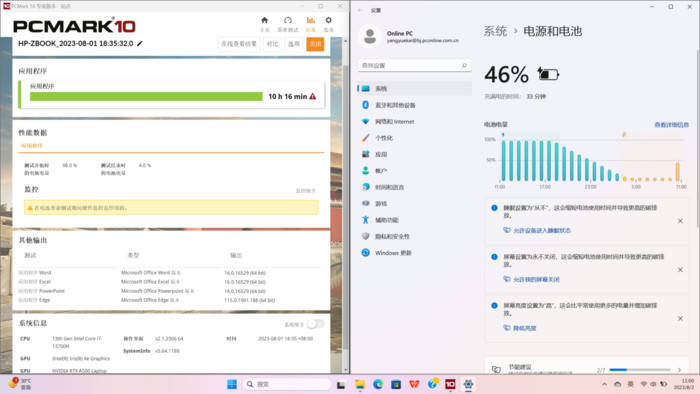Open Task View on the taskbar

click(341, 384)
